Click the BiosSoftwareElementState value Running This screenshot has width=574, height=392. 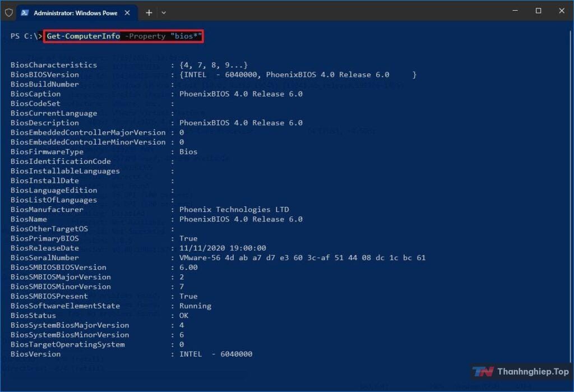pyautogui.click(x=195, y=306)
